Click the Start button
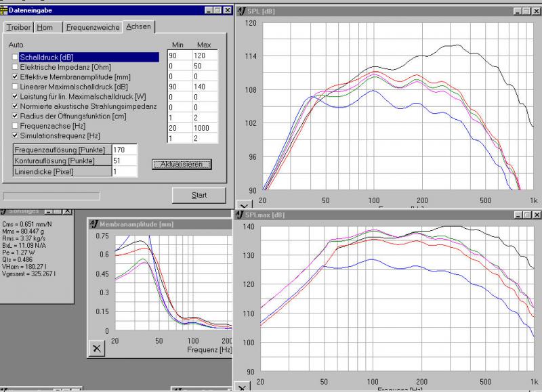Screen dimensions: 542x392 pyautogui.click(x=199, y=195)
